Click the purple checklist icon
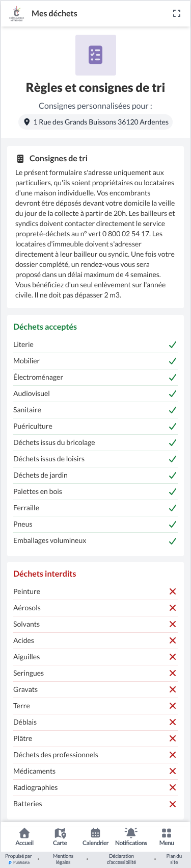The width and height of the screenshot is (191, 868). click(96, 55)
